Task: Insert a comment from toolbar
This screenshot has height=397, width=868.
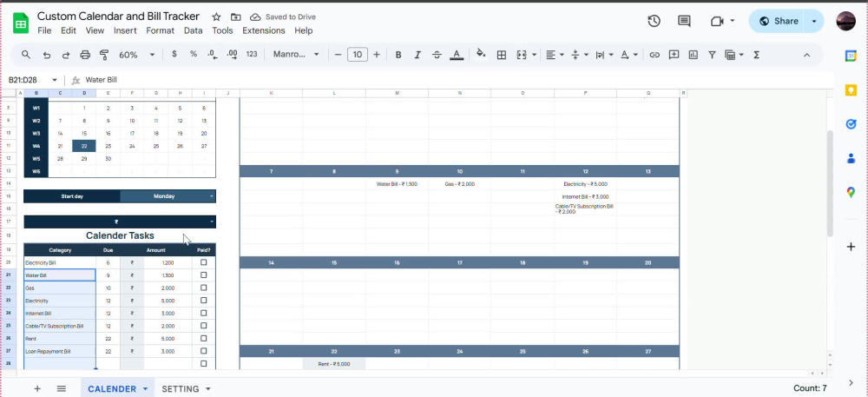Action: coord(674,54)
